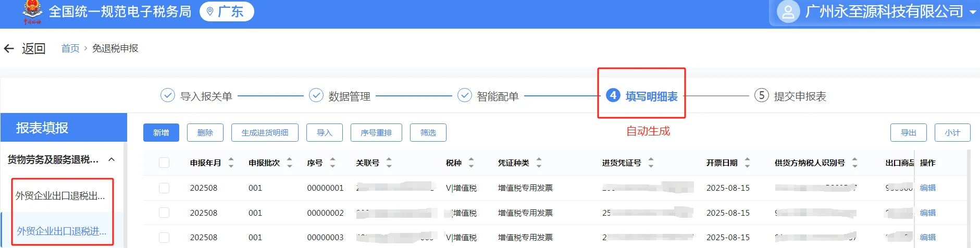This screenshot has height=248, width=980.
Task: Check the row with 序号 00000002
Action: pos(164,213)
